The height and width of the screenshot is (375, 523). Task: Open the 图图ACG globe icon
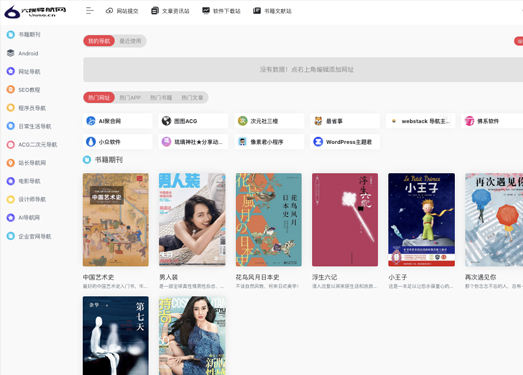(166, 121)
